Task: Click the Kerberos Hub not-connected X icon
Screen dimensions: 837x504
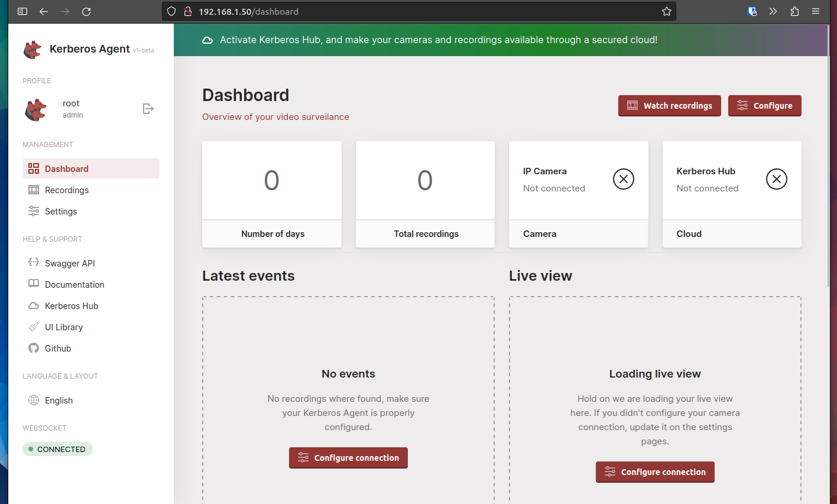Action: click(777, 179)
